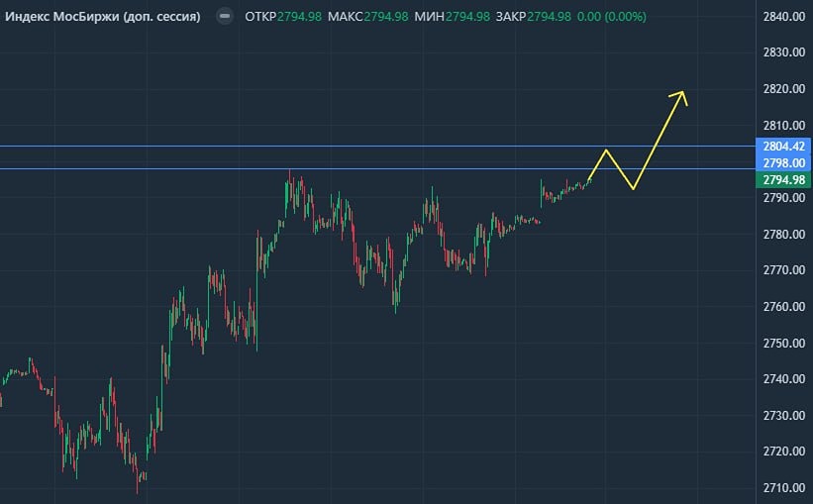The width and height of the screenshot is (813, 504).
Task: Select the 2798.00 blue price label
Action: coord(784,162)
